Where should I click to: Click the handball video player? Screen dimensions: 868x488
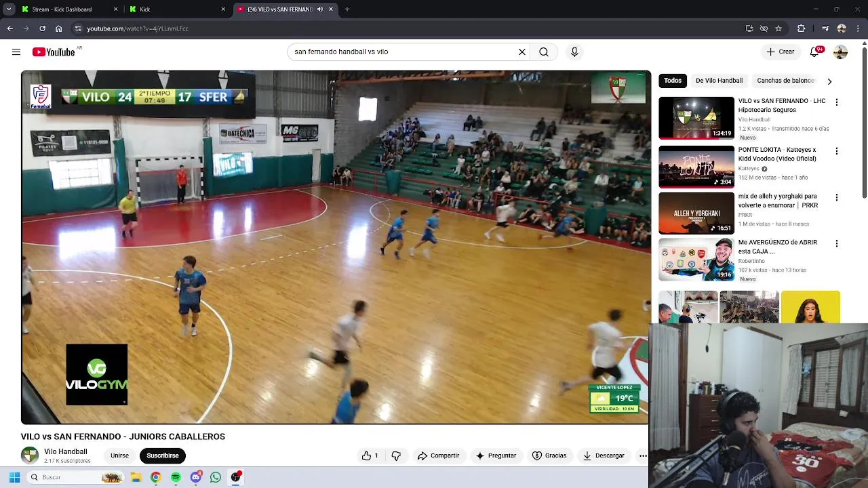pyautogui.click(x=336, y=247)
